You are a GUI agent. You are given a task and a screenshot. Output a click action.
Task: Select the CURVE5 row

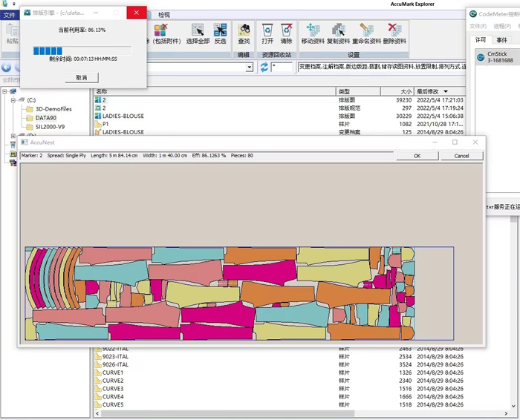[x=279, y=404]
